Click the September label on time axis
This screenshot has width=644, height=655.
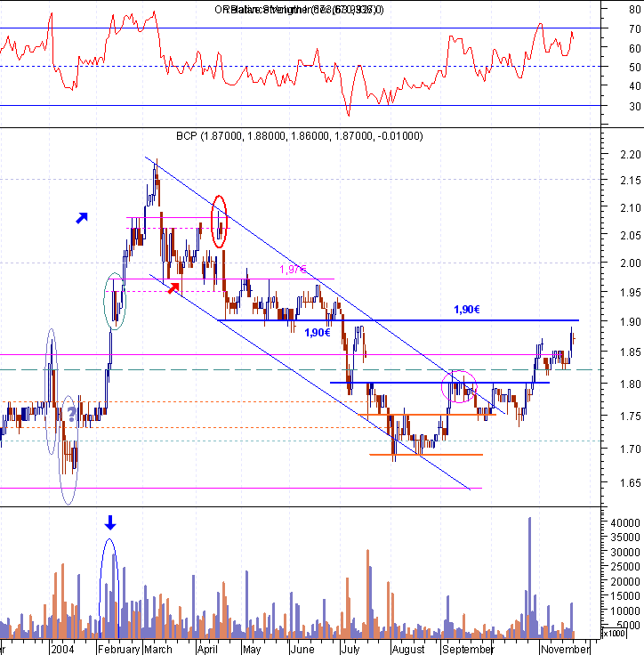tap(468, 649)
